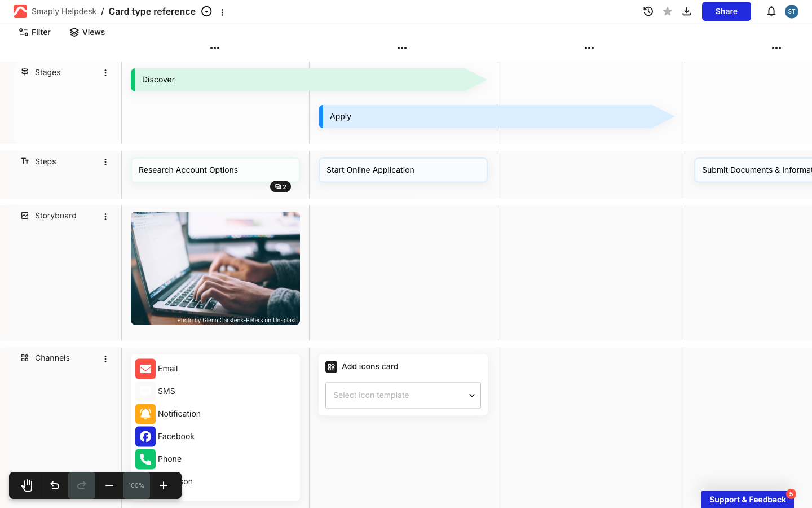Click the Smaply logo icon
The height and width of the screenshot is (508, 812).
click(x=20, y=11)
